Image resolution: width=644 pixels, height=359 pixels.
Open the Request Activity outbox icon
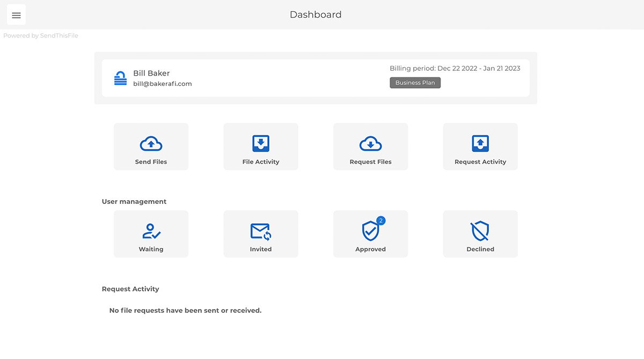[480, 144]
